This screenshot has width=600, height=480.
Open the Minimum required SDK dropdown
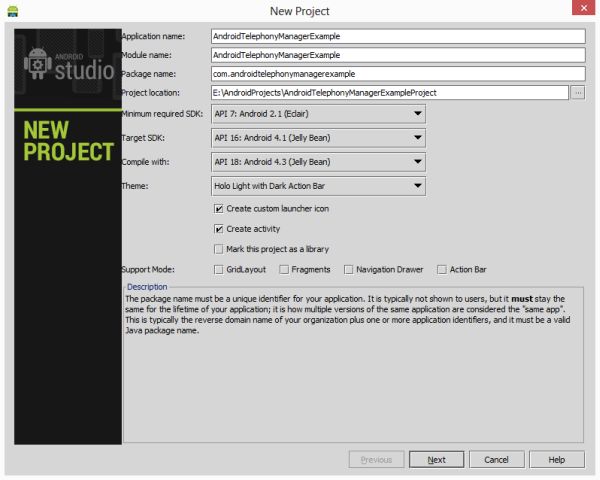(x=318, y=114)
